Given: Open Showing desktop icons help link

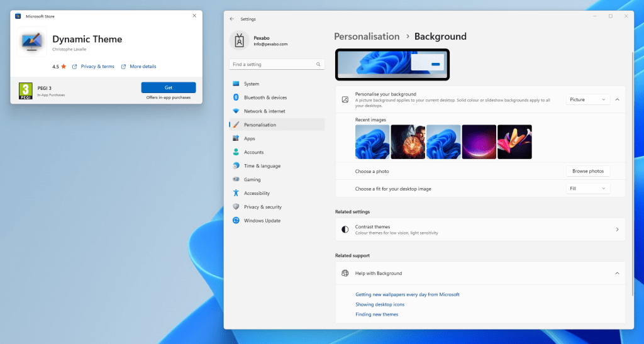Looking at the screenshot, I should (379, 304).
